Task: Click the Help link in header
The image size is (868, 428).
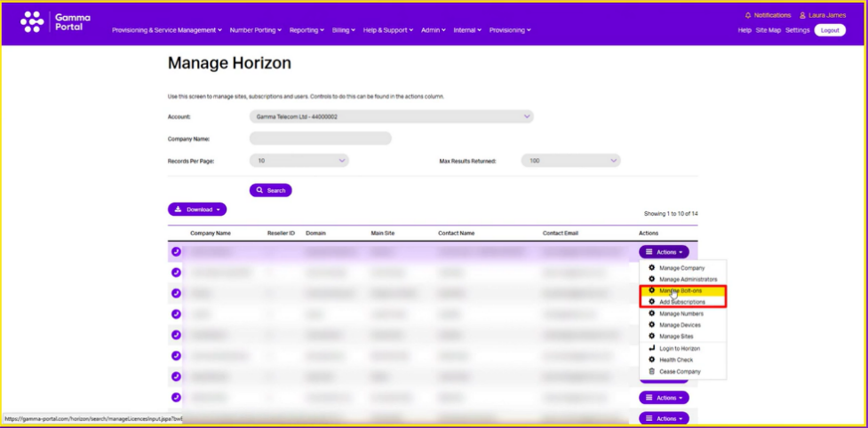Action: point(745,30)
